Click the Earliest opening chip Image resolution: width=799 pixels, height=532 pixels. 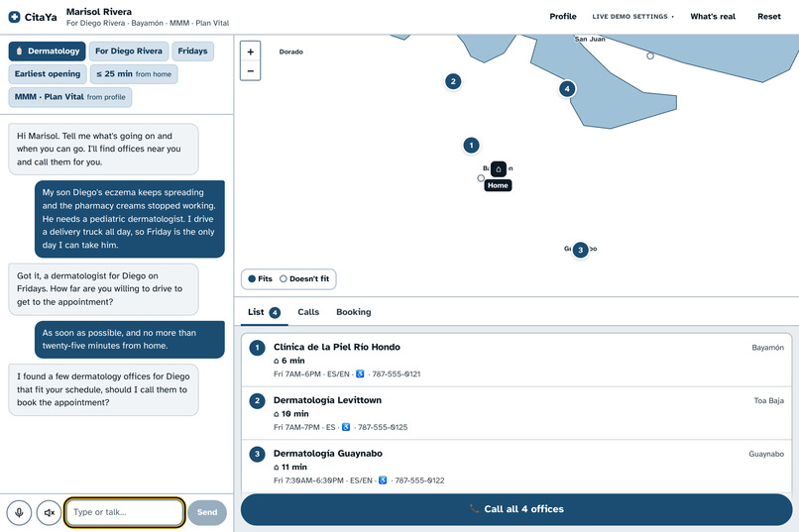pos(48,74)
